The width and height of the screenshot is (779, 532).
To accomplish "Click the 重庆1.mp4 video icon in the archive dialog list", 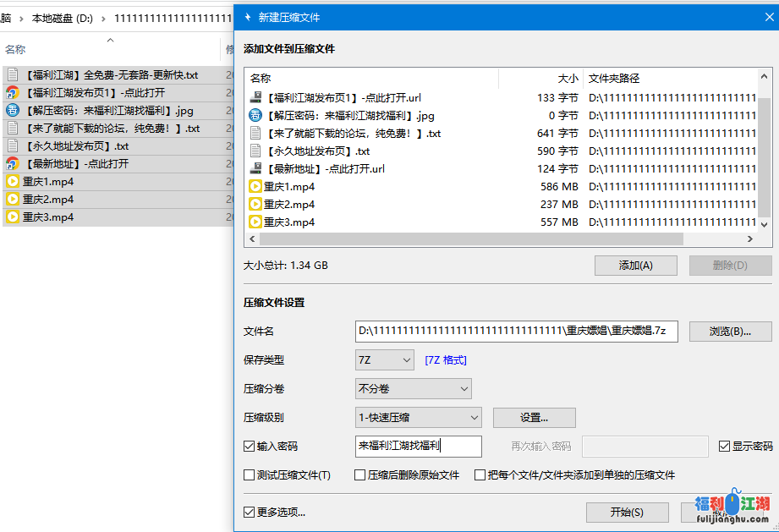I will (x=255, y=187).
